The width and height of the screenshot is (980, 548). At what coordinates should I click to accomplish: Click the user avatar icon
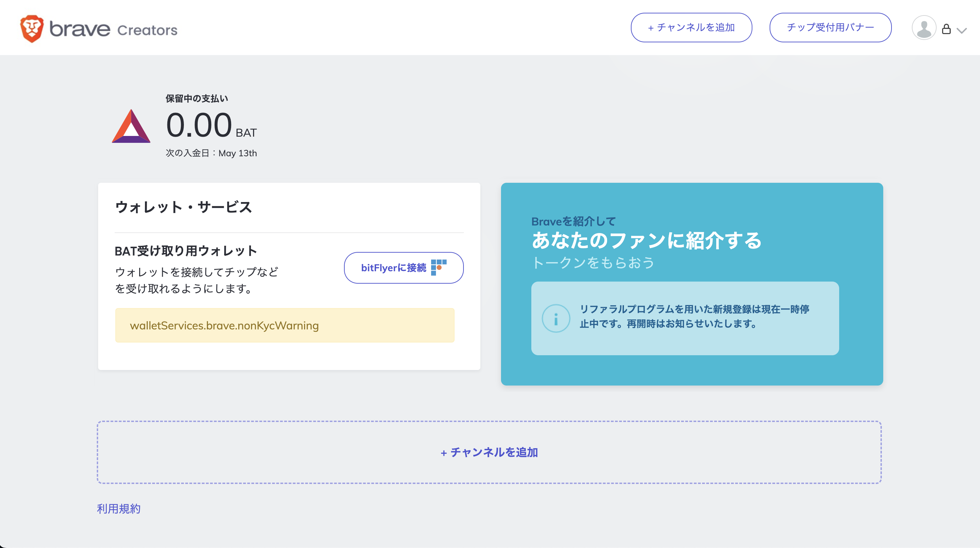point(924,28)
